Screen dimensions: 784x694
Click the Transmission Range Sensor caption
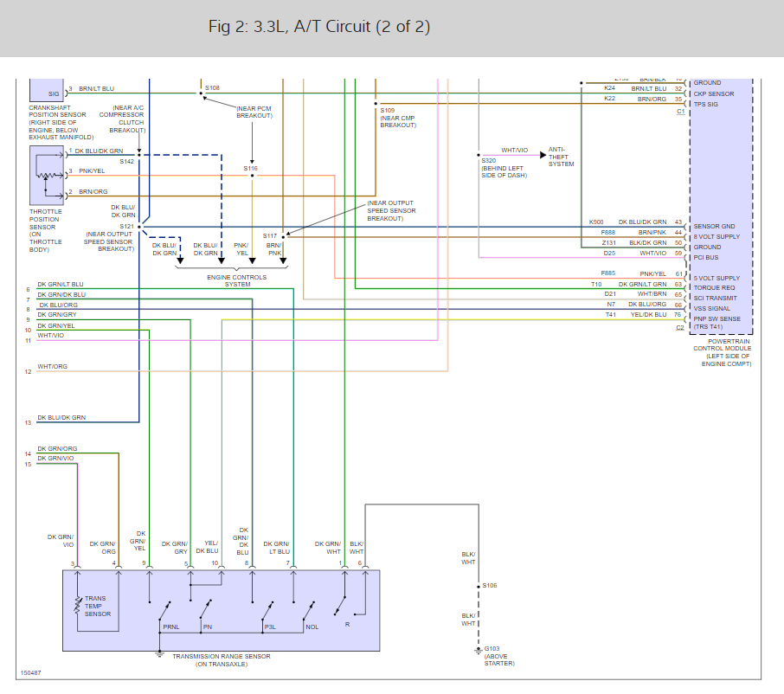tap(221, 659)
